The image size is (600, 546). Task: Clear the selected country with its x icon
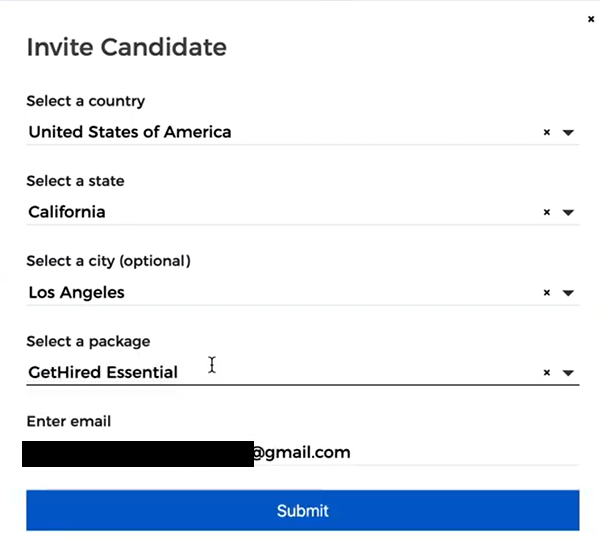tap(547, 132)
